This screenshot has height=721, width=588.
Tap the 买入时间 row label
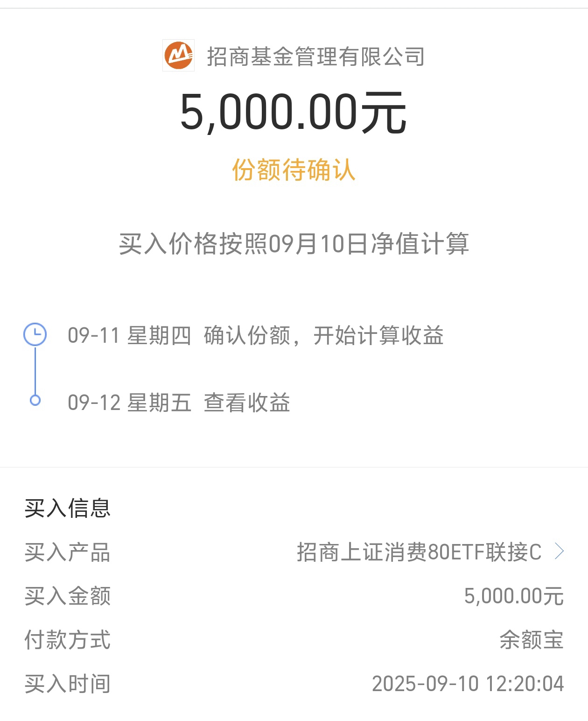click(68, 684)
